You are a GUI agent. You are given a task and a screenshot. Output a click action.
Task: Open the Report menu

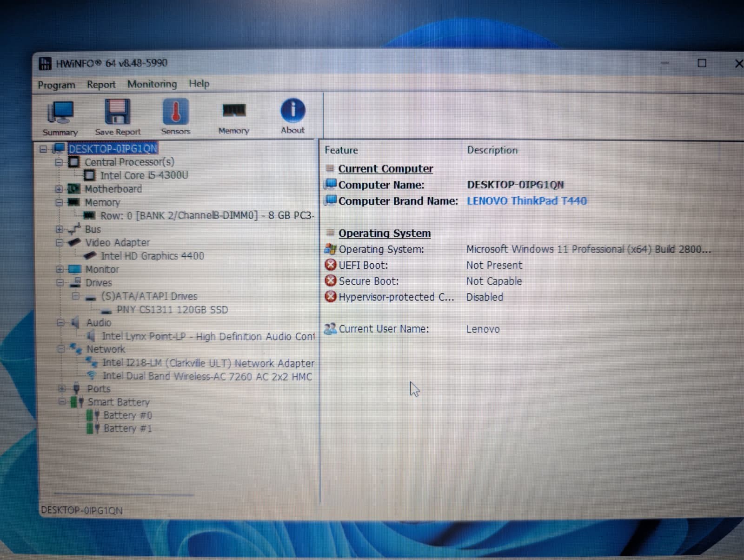(101, 85)
